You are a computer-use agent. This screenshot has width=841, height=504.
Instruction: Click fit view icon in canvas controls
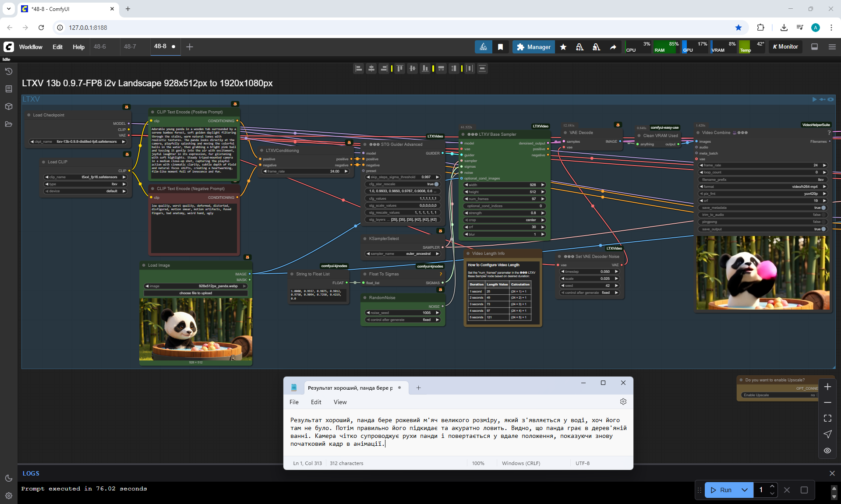tap(827, 418)
